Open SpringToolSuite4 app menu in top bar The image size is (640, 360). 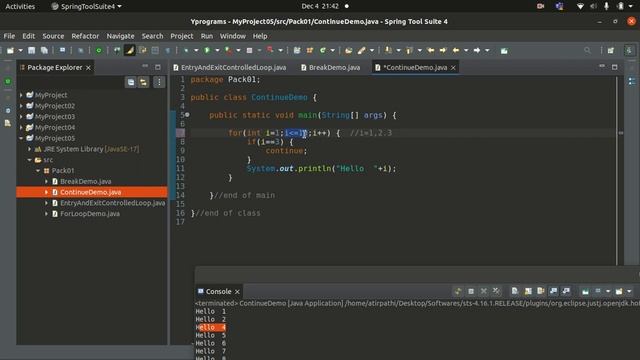click(x=87, y=6)
